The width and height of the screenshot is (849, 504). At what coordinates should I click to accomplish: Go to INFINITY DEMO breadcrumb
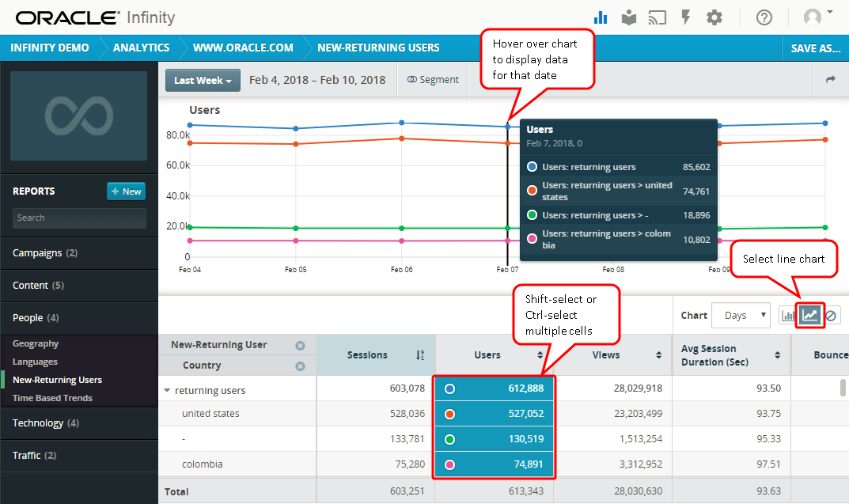pos(49,47)
